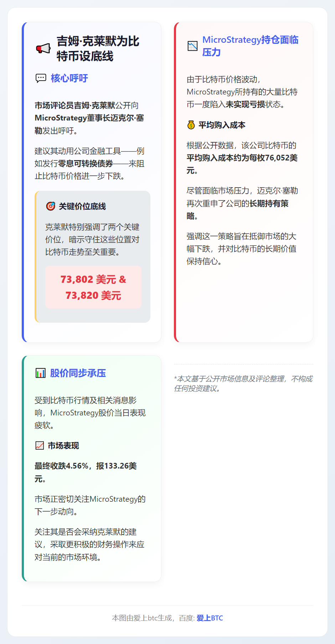Click the paragraph starting 关注其是否会采纳克莱默的建议
The width and height of the screenshot is (335, 644).
[89, 544]
